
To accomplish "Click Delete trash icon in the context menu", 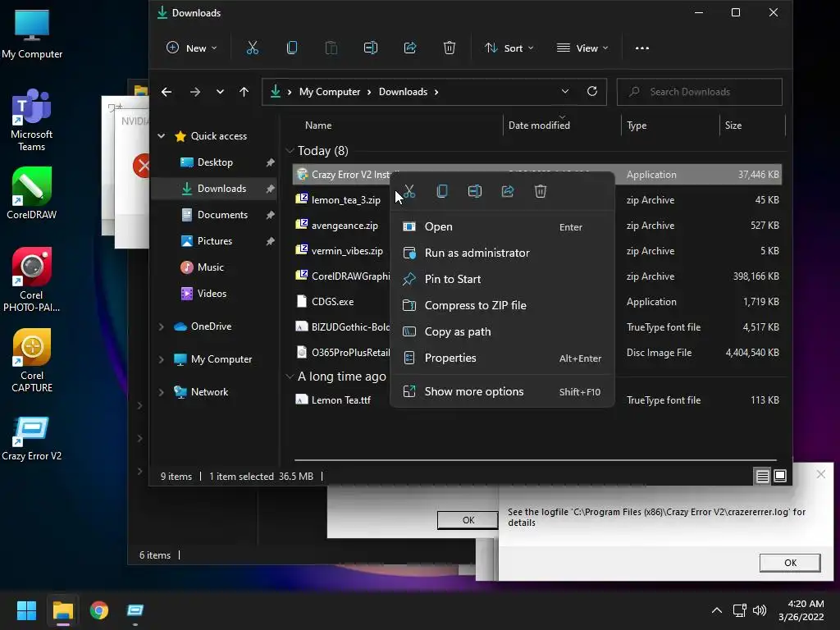I will [541, 191].
